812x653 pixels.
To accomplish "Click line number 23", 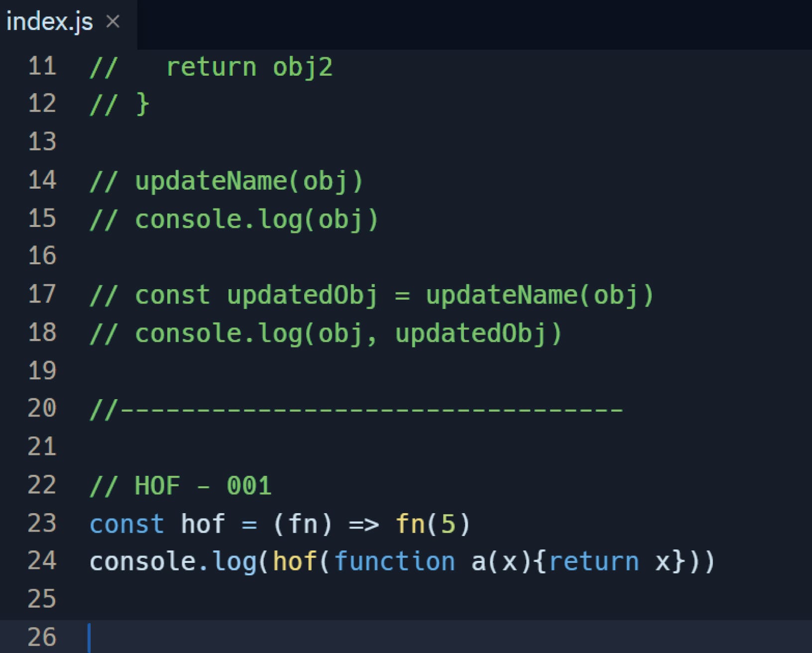I will pyautogui.click(x=42, y=523).
